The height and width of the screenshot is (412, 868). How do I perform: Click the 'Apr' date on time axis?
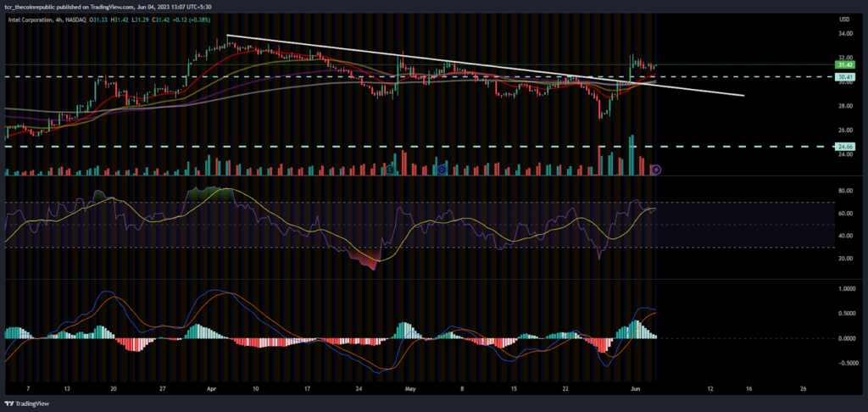coord(212,389)
